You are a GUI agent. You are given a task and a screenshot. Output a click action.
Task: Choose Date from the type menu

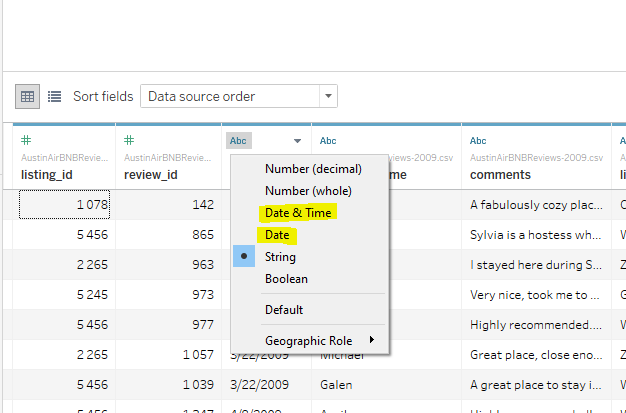click(277, 235)
